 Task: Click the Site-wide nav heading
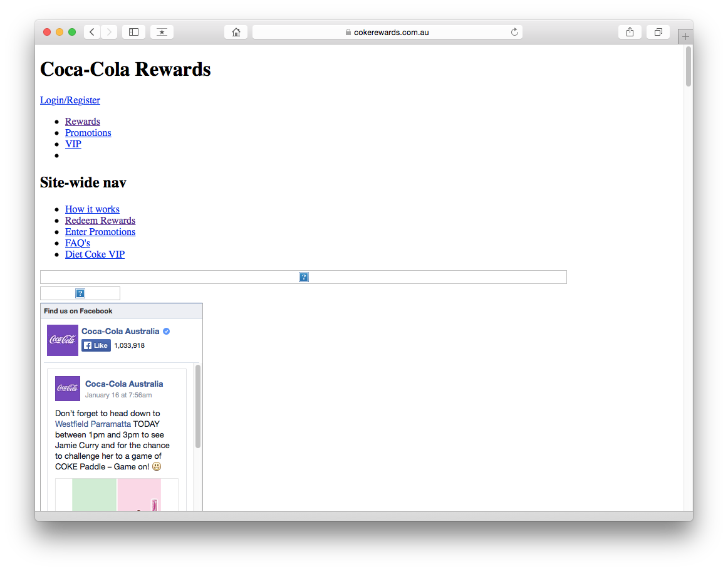pos(83,182)
